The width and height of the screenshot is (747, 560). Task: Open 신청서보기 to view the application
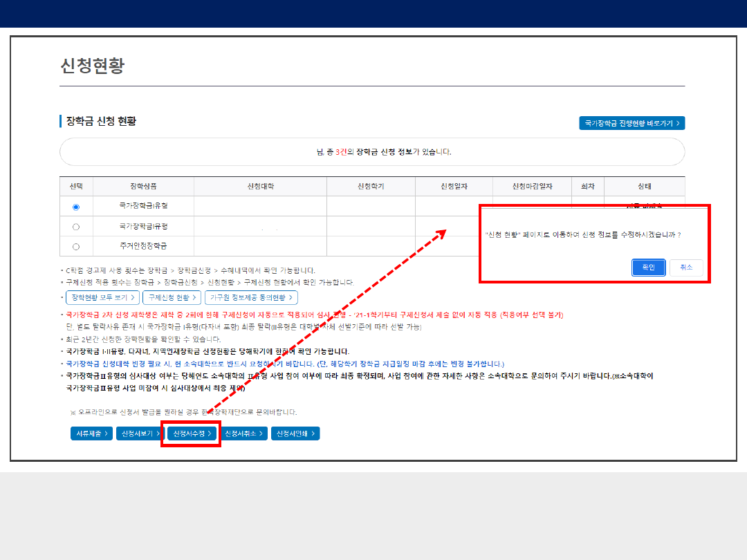[x=140, y=433]
